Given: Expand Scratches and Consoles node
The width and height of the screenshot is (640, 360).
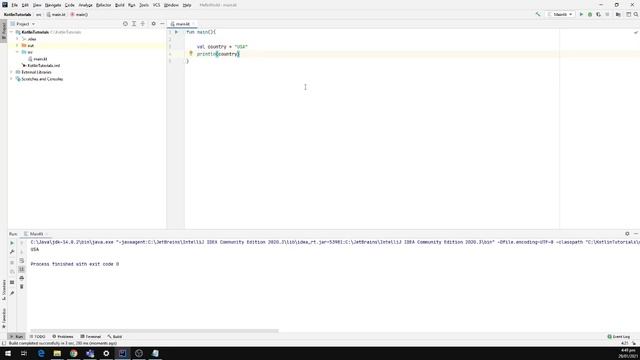Looking at the screenshot, I should point(11,79).
